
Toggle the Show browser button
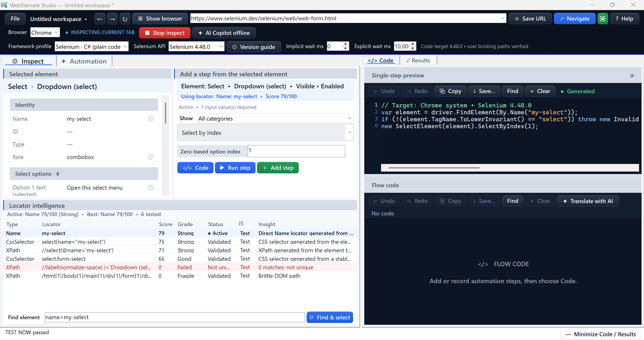(x=160, y=19)
